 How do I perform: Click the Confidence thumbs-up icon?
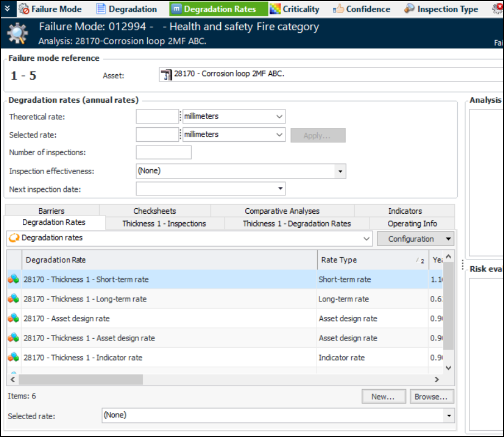[338, 9]
